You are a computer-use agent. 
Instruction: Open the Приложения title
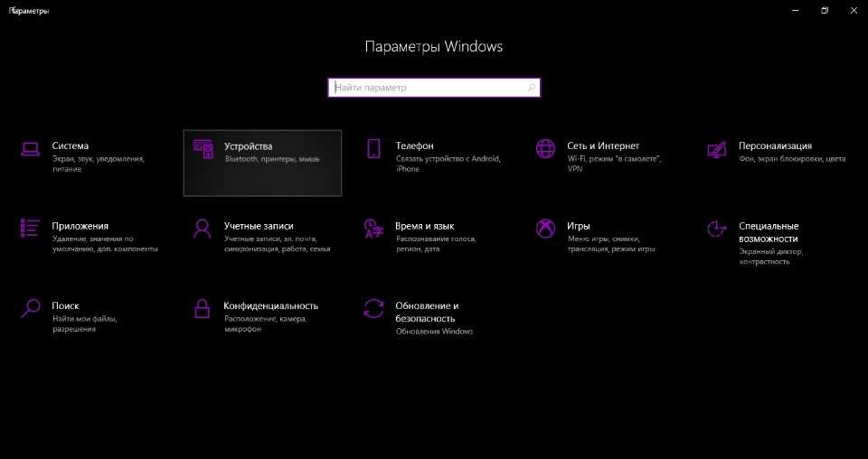point(80,226)
